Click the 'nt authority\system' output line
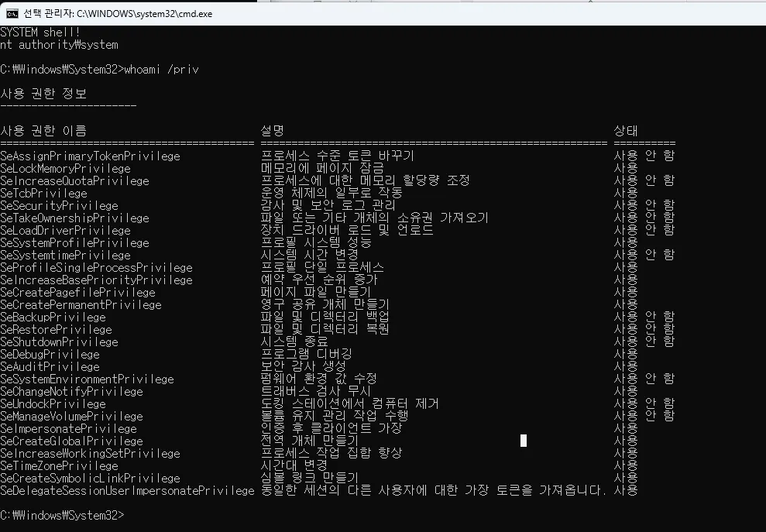 (x=59, y=45)
